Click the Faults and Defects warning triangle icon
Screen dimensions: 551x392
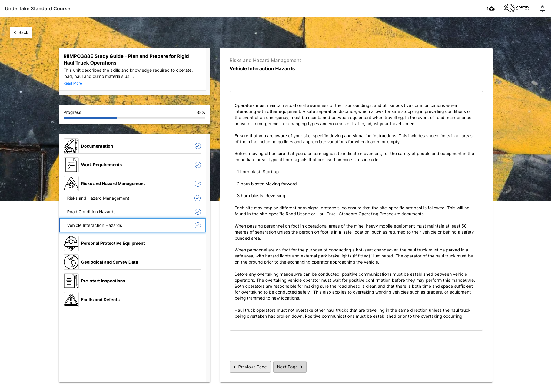pos(71,300)
